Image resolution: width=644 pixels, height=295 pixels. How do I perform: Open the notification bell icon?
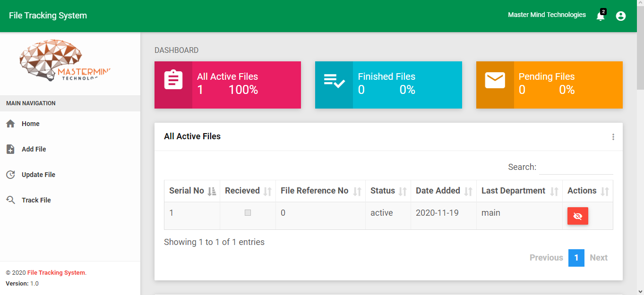(601, 16)
